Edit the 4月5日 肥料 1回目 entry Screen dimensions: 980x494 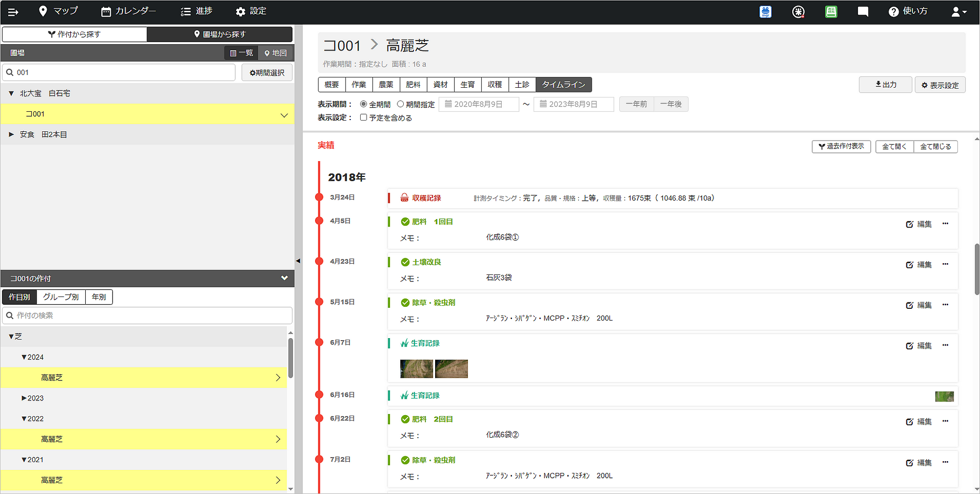[x=919, y=224]
